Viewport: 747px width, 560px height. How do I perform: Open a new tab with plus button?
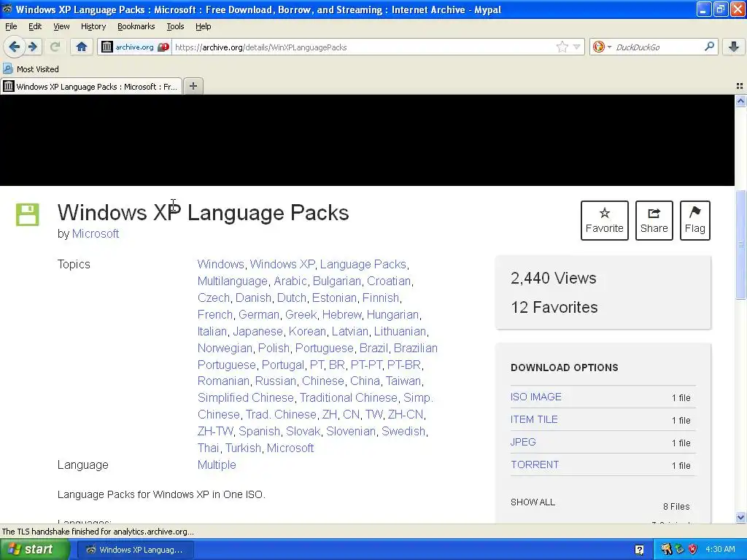[x=193, y=86]
